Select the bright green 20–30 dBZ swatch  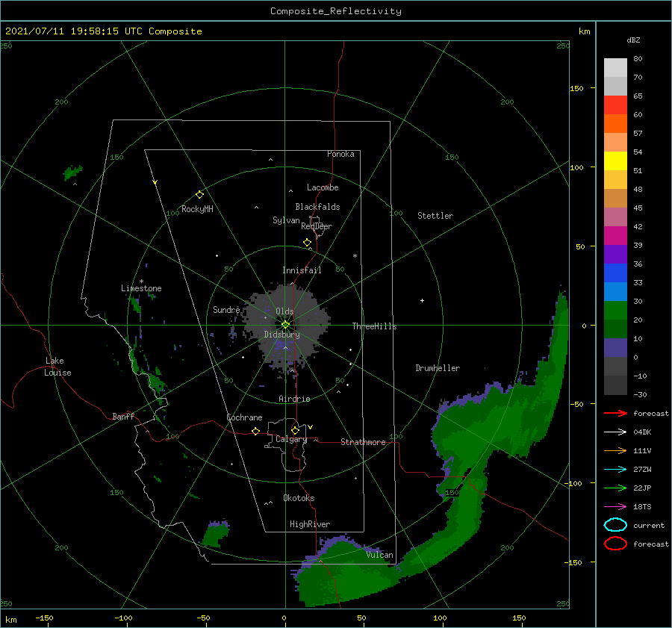[615, 311]
